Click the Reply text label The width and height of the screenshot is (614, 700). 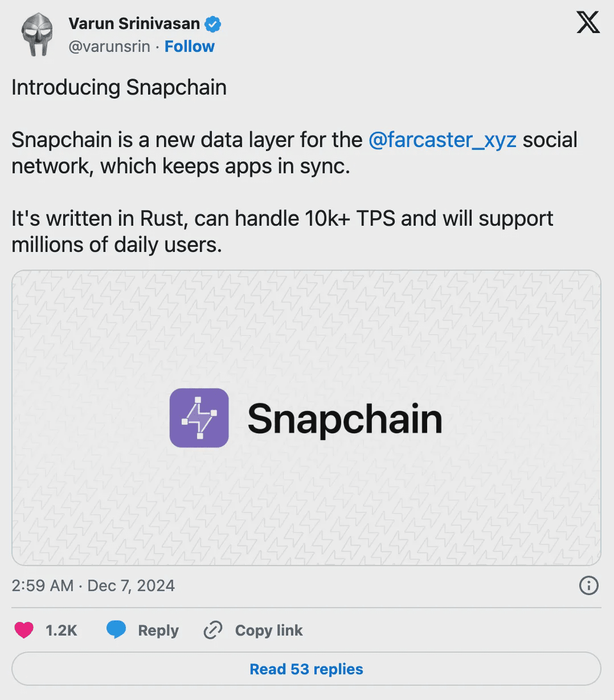point(158,630)
